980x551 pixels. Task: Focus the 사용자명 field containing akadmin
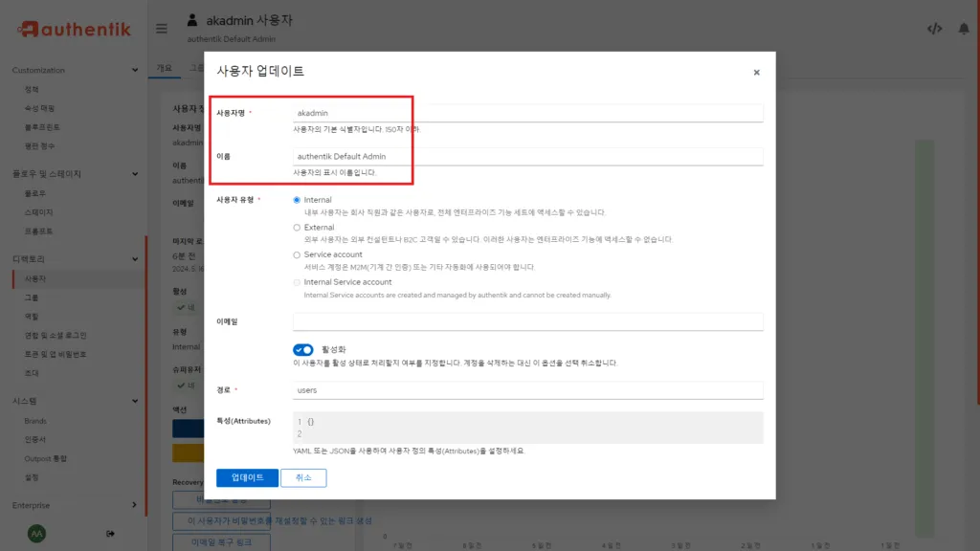[x=527, y=113]
